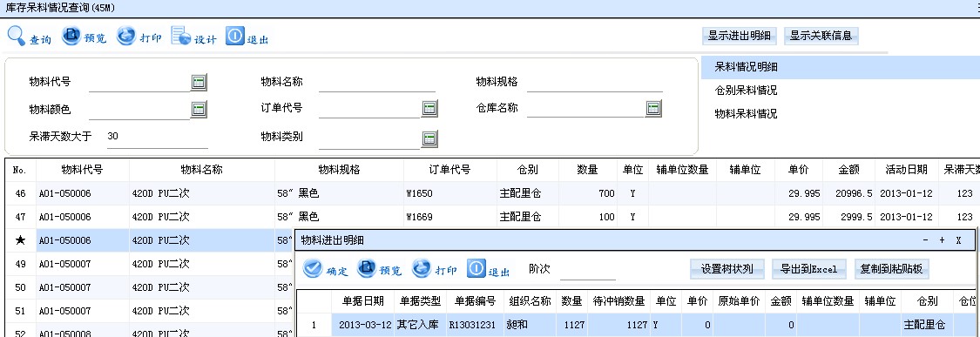Screen dimensions: 980x337
Task: Click the document number R13031231
Action: click(475, 325)
